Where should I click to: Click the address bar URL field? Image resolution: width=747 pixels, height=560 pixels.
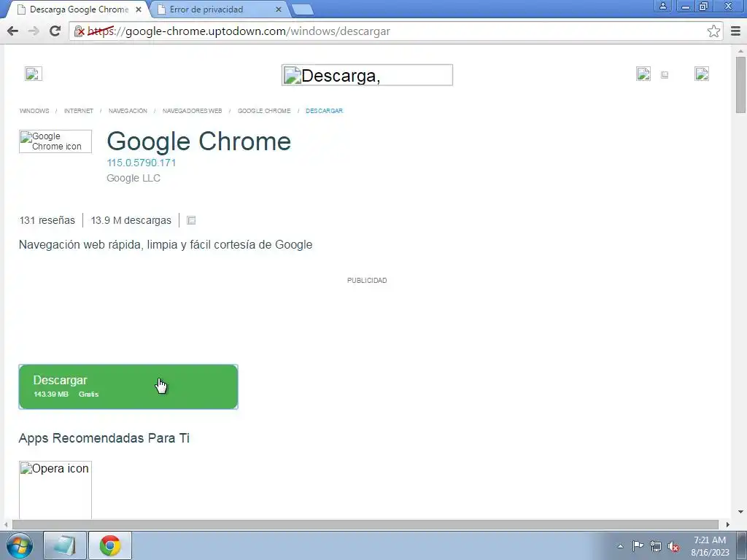pos(395,31)
